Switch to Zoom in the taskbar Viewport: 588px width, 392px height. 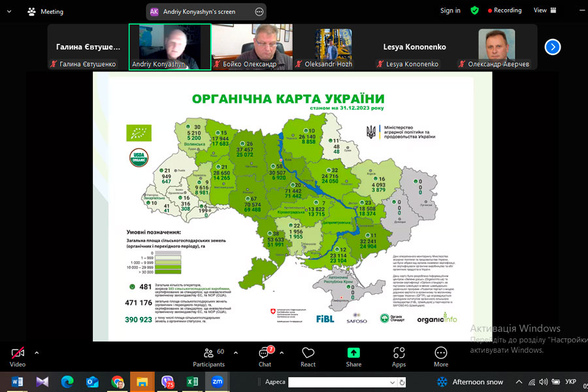(x=218, y=382)
